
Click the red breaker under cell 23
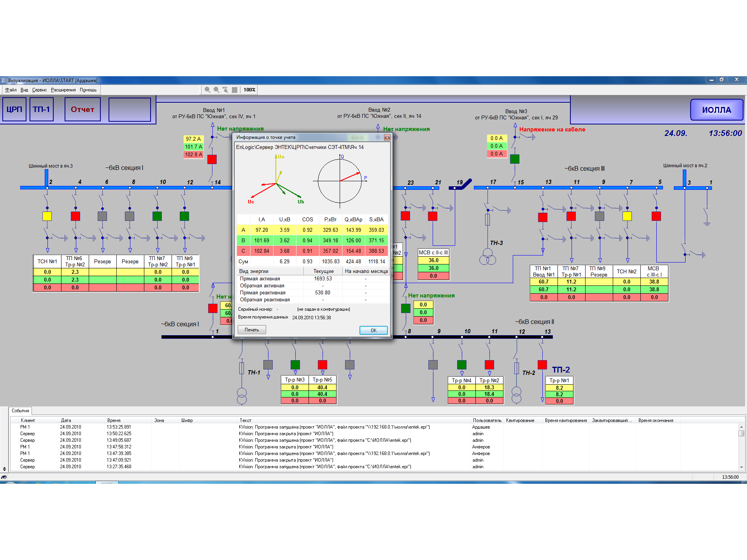(405, 216)
